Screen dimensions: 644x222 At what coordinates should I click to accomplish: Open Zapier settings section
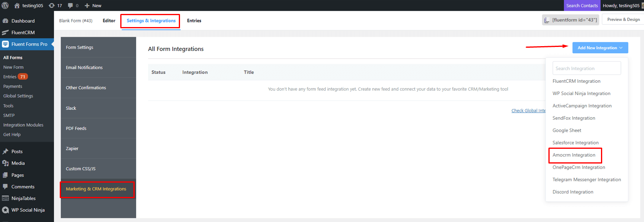pos(98,149)
